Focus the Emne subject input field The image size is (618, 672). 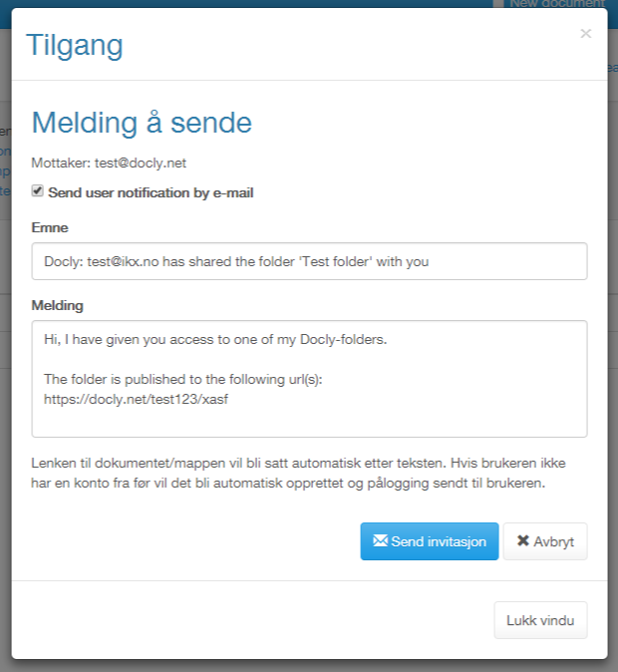tap(309, 261)
